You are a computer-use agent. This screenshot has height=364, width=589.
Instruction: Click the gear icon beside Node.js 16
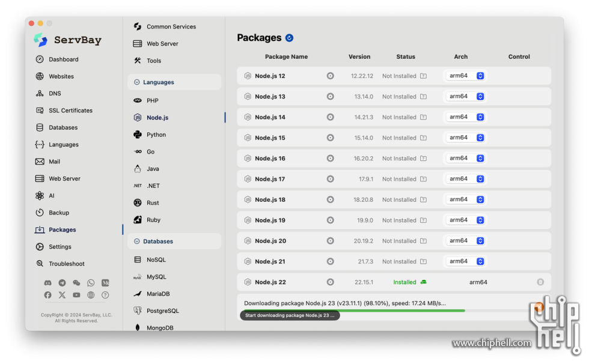[x=330, y=159]
